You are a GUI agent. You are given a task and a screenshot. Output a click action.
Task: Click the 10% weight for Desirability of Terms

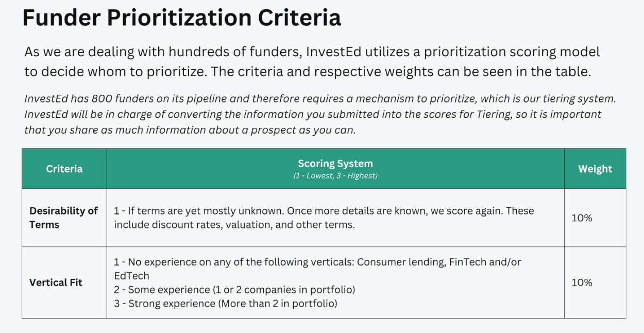click(582, 218)
